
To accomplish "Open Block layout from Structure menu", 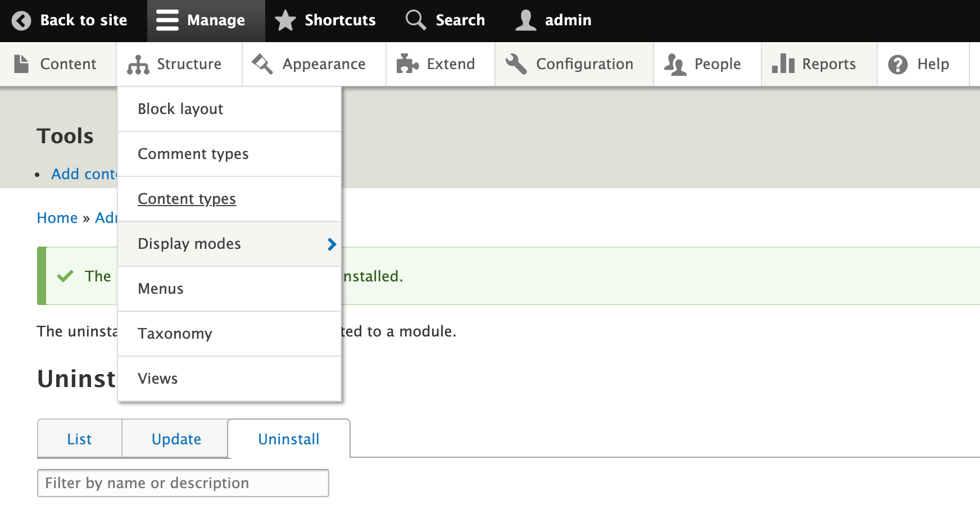I will pos(229,109).
